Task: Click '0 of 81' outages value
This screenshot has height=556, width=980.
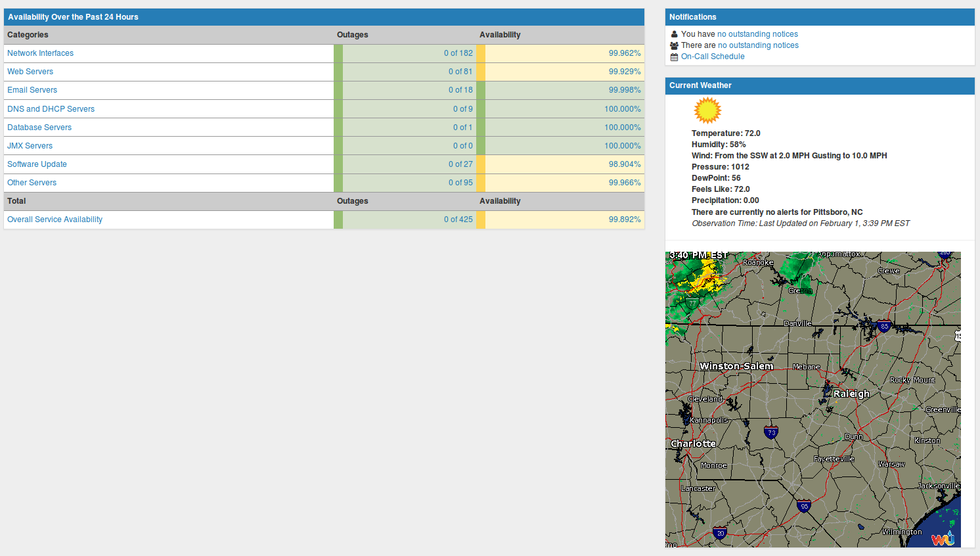Action: coord(460,72)
